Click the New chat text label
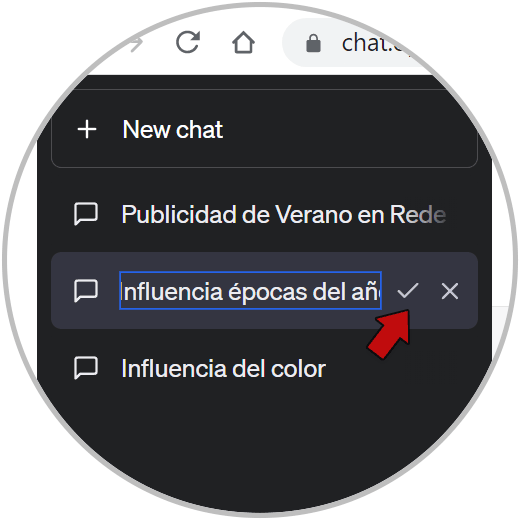 tap(172, 129)
